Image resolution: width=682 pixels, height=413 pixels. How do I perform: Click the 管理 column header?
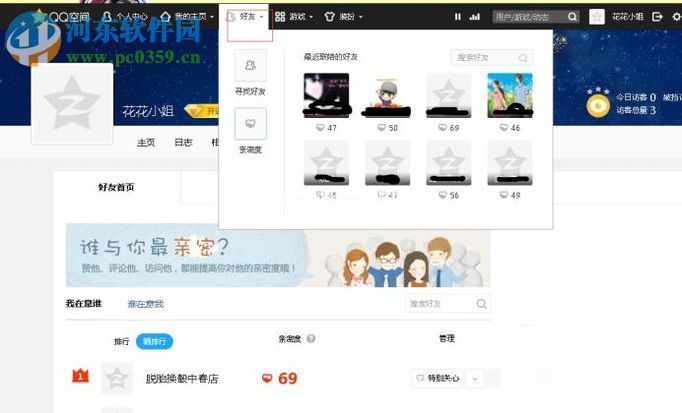click(447, 338)
